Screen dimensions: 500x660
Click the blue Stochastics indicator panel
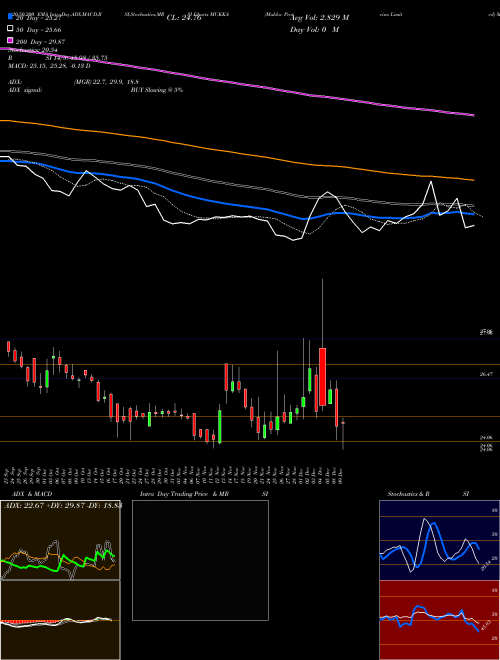point(439,540)
